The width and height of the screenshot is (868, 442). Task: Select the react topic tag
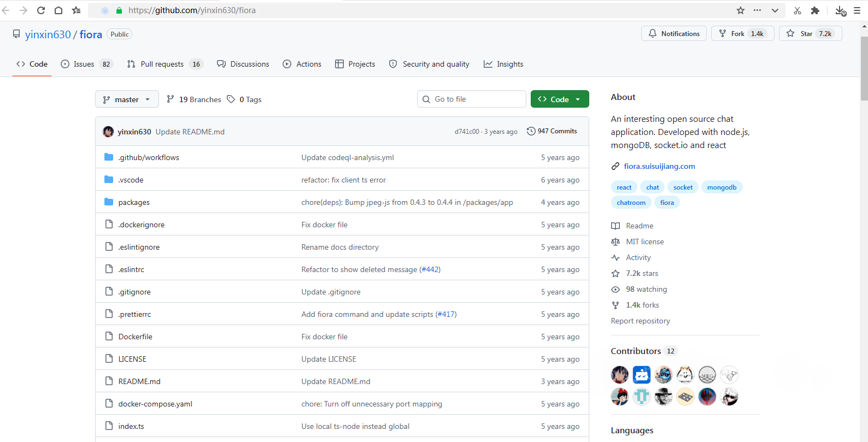click(x=624, y=187)
